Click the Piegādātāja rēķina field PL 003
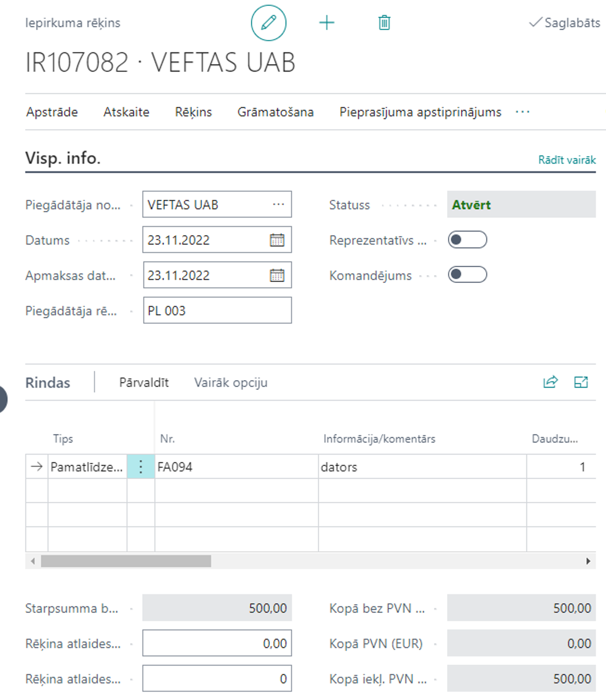 click(x=217, y=310)
